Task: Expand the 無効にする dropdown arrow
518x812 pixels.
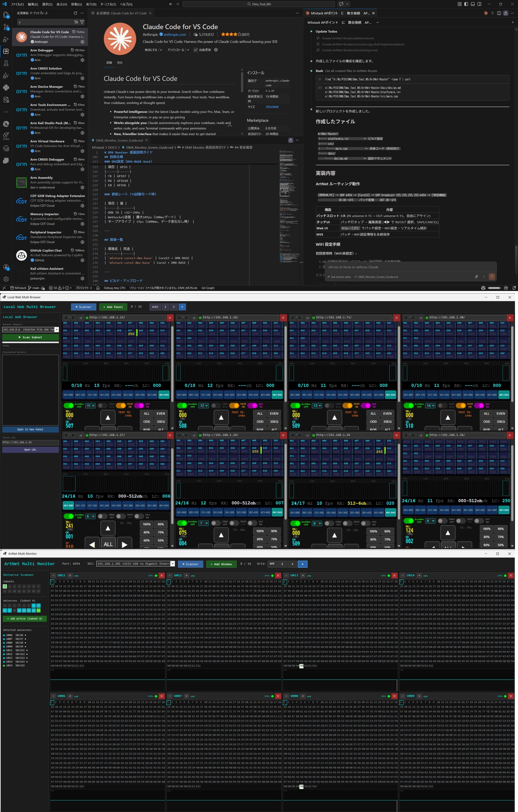Action: 161,50
